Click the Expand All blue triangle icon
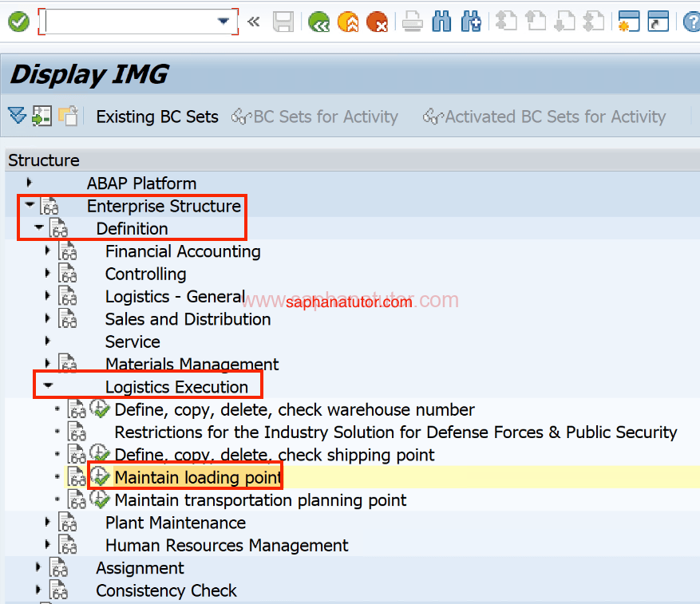The image size is (700, 604). click(x=18, y=116)
